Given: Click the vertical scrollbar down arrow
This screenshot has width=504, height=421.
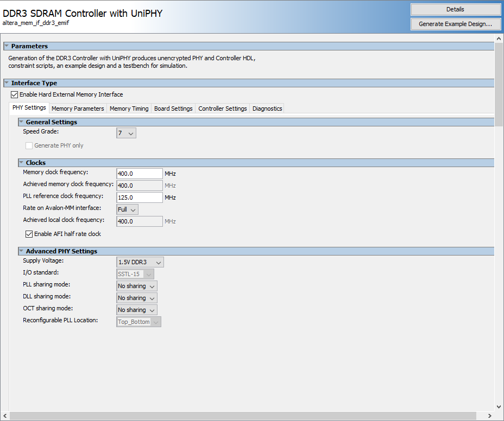Looking at the screenshot, I should (499, 406).
